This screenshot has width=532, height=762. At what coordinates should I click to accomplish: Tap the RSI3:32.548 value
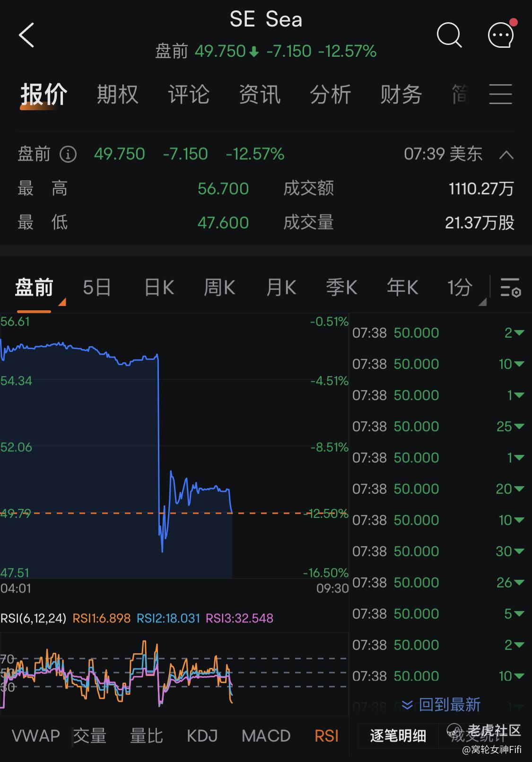(239, 618)
